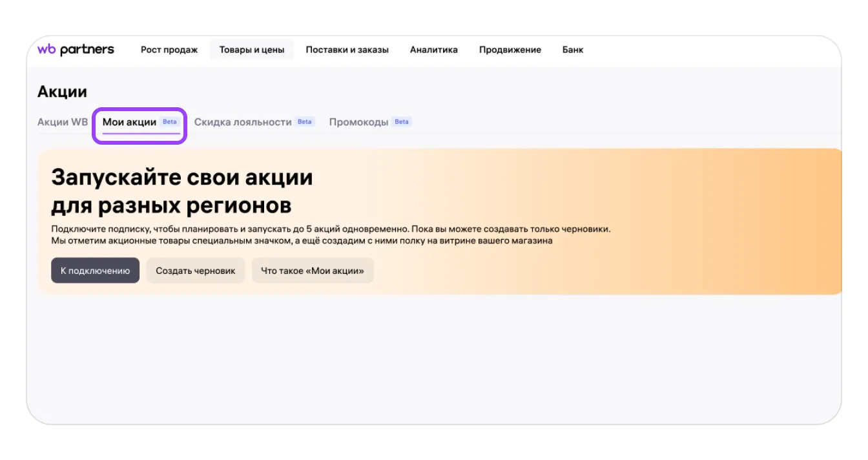868x460 pixels.
Task: Open the Поставки и заказы menu
Action: click(x=347, y=50)
